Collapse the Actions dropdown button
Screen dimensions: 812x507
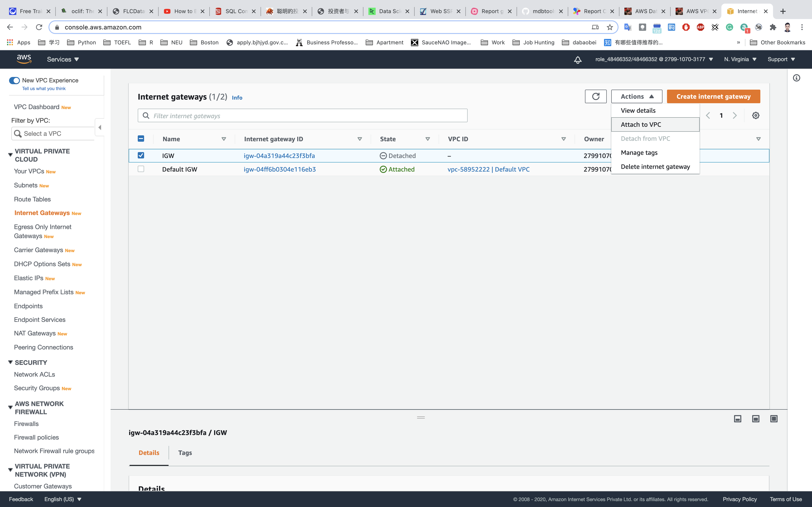click(x=636, y=97)
